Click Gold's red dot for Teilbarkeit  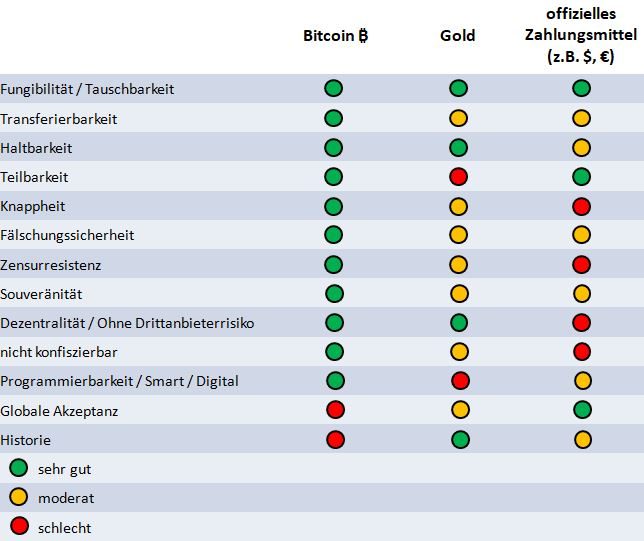tap(459, 177)
